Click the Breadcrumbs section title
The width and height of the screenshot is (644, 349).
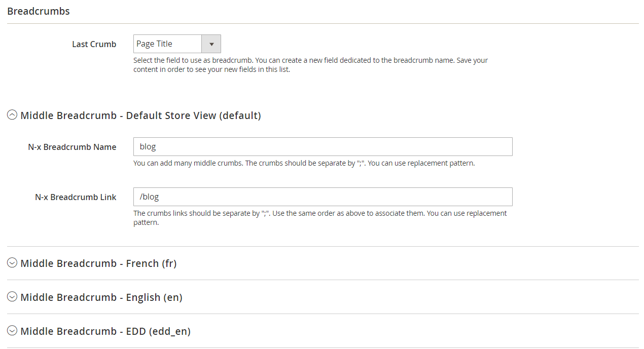(39, 11)
